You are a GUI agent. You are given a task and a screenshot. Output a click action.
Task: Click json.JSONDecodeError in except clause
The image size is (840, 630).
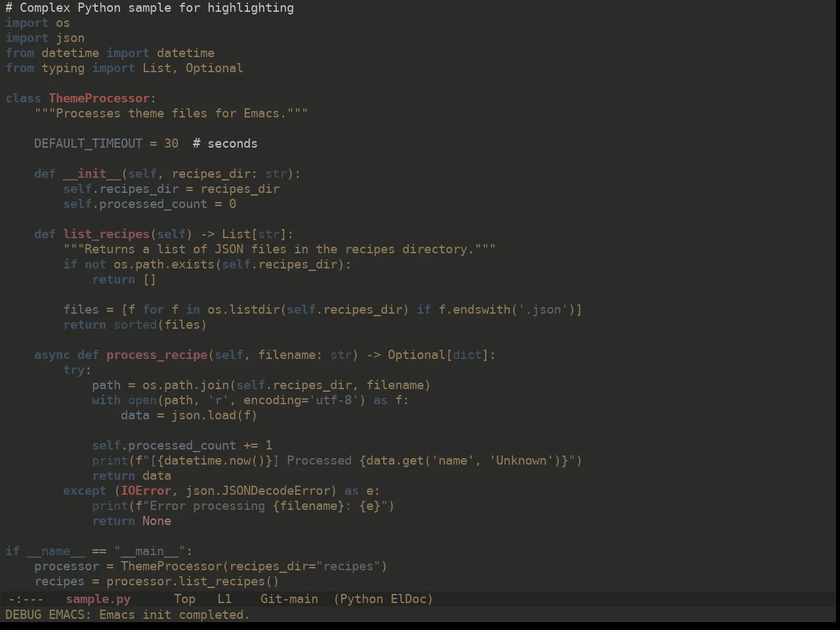coord(257,491)
